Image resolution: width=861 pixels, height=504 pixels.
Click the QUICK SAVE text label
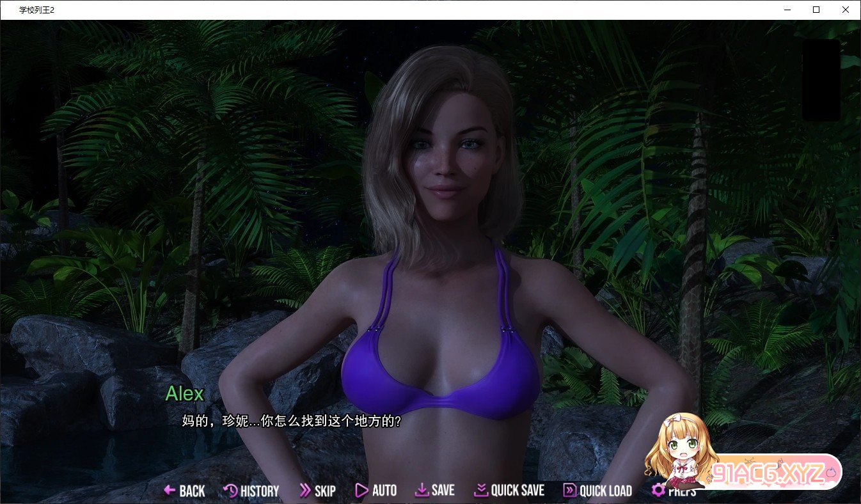pyautogui.click(x=517, y=491)
